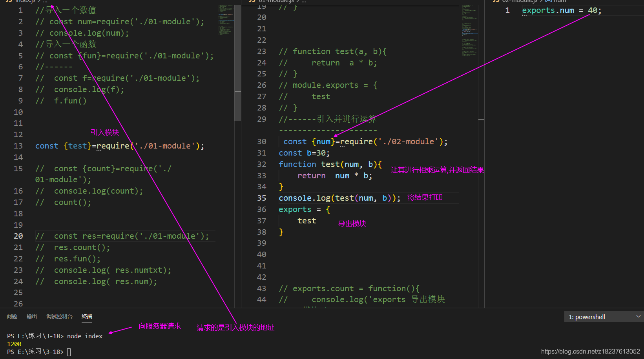This screenshot has height=359, width=644.
Task: Click the 1200 output in terminal
Action: point(14,344)
